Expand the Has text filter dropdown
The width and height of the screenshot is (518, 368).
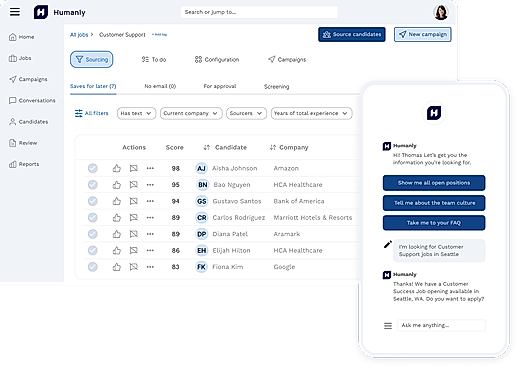(x=136, y=113)
